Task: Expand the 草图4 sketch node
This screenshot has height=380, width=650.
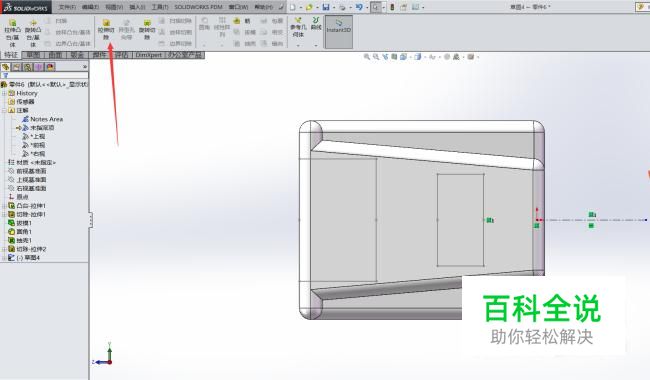Action: pos(4,258)
